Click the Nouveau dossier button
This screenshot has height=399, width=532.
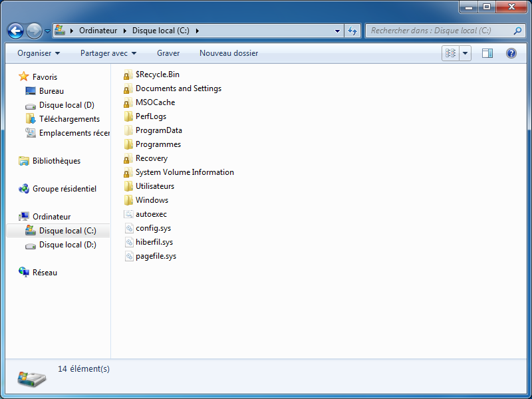[x=229, y=53]
